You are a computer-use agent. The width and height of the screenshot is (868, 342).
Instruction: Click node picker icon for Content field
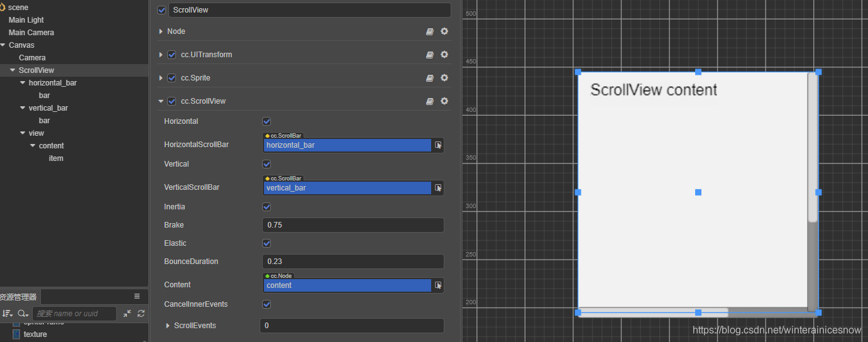(x=438, y=285)
